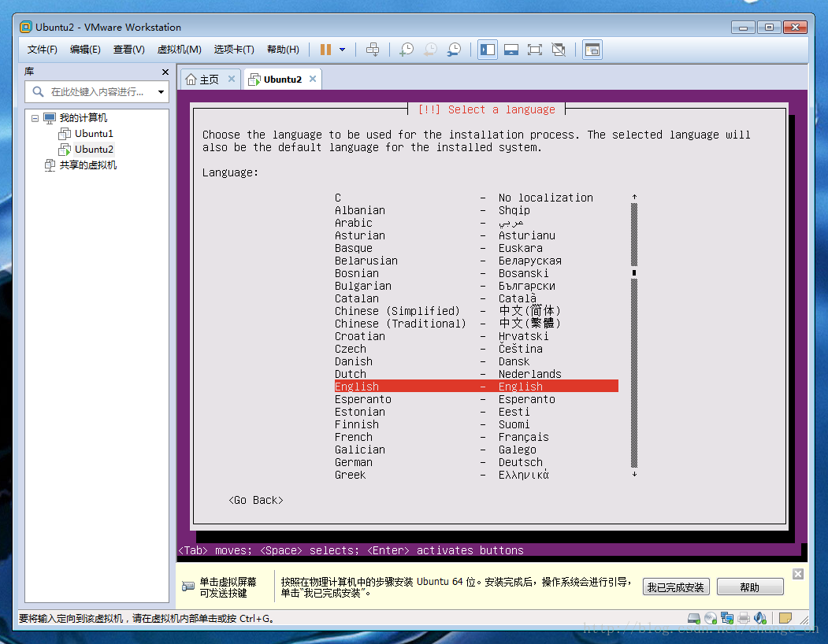
Task: Enter full screen mode icon
Action: (x=534, y=50)
